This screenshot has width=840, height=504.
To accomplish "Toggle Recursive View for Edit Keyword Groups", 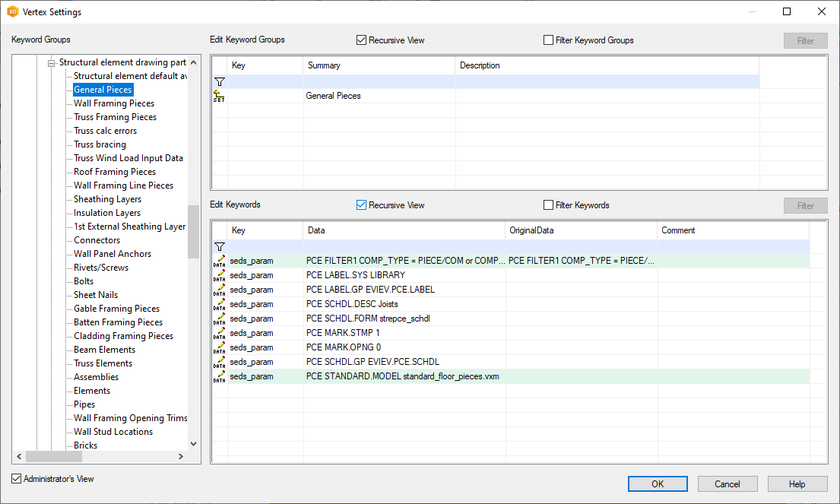I will pos(362,40).
